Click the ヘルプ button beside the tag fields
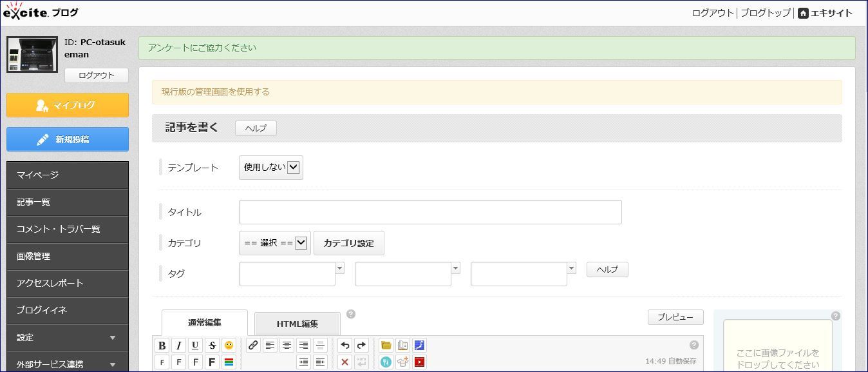The width and height of the screenshot is (868, 372). point(607,269)
